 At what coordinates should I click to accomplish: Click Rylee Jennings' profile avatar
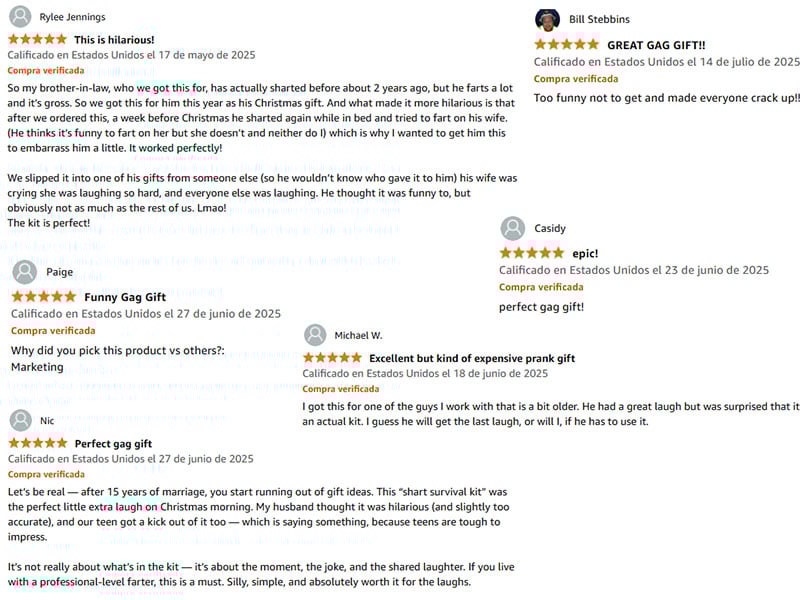point(19,16)
